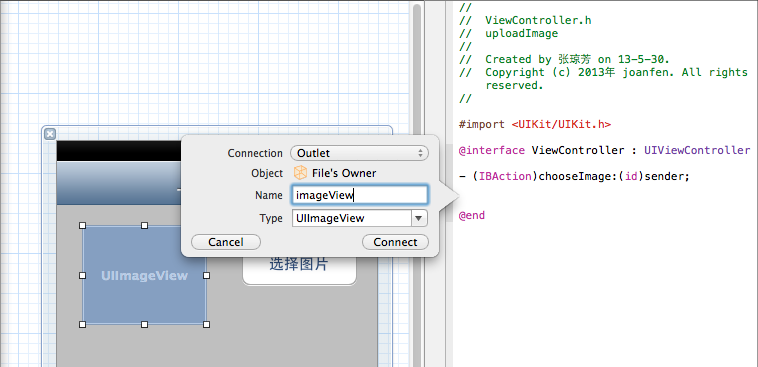Click the bottom-right resize handle of UIImageView

tap(206, 324)
